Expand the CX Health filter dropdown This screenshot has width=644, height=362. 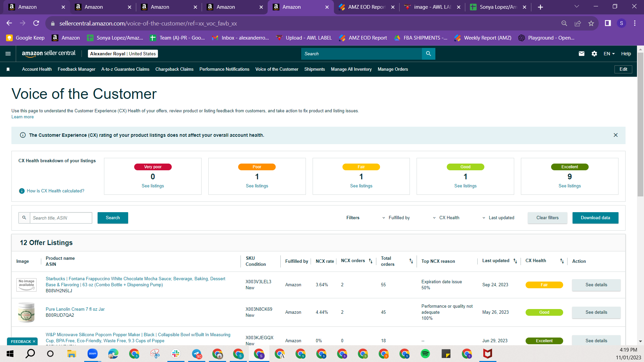pos(446,218)
